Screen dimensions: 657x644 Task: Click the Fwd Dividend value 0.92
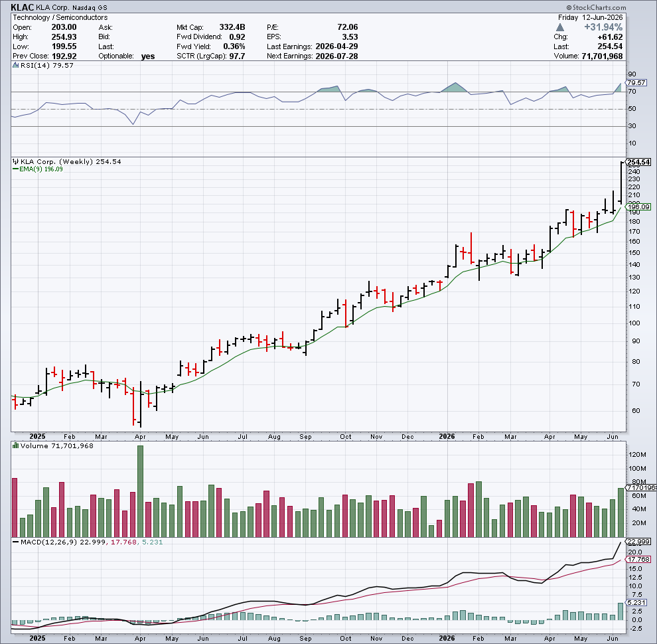(237, 37)
